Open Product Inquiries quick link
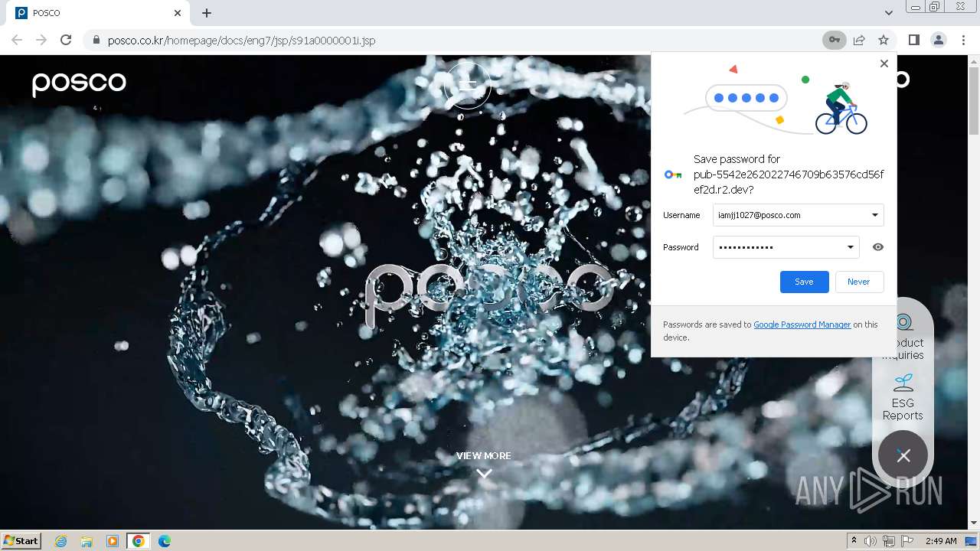This screenshot has width=980, height=551. [x=903, y=337]
